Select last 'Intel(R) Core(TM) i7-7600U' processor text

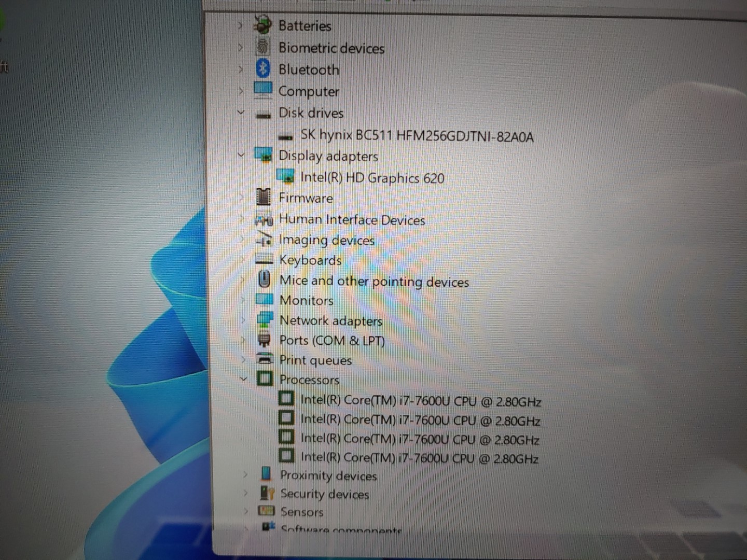coord(419,457)
